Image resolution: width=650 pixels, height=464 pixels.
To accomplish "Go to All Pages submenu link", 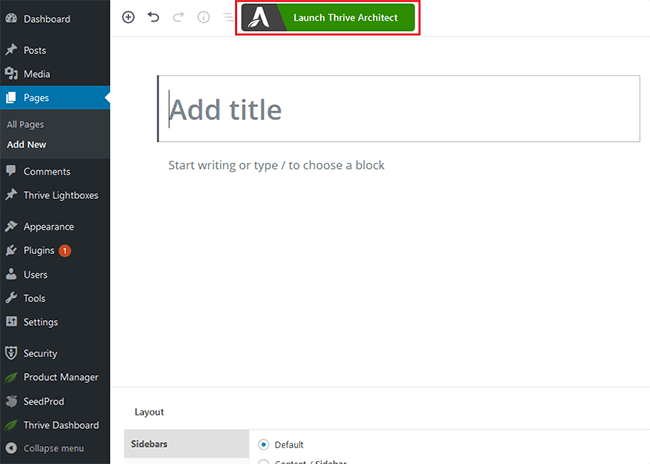I will pyautogui.click(x=25, y=124).
